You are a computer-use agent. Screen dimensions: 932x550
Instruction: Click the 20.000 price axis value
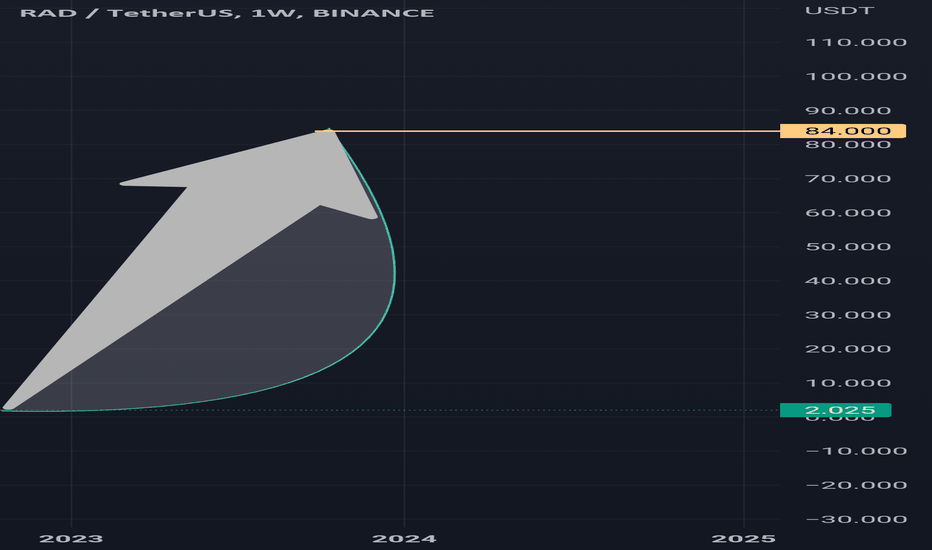[x=848, y=349]
